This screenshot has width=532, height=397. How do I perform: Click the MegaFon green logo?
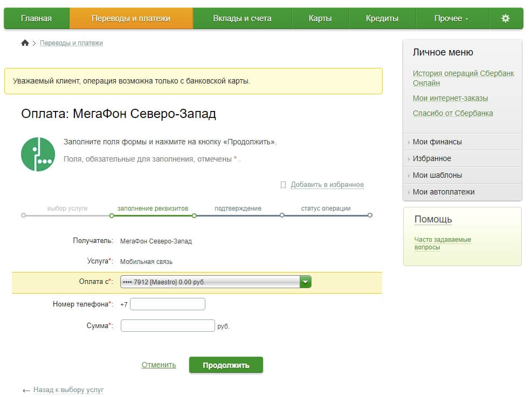[x=37, y=154]
